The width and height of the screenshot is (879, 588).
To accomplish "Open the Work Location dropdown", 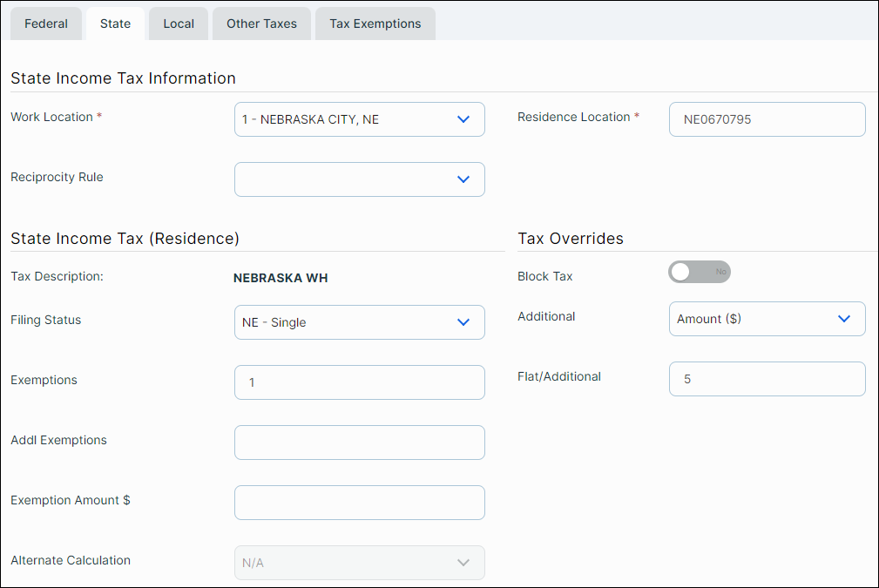I will (359, 119).
